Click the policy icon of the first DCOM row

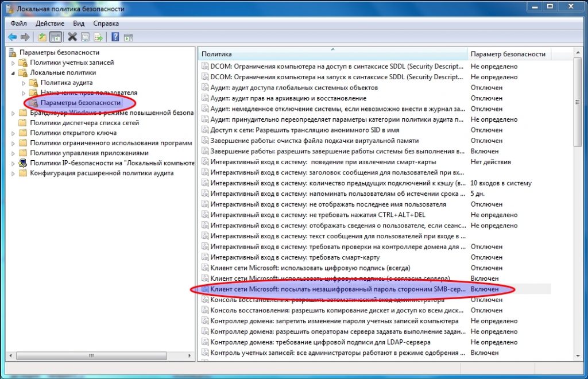click(x=205, y=67)
